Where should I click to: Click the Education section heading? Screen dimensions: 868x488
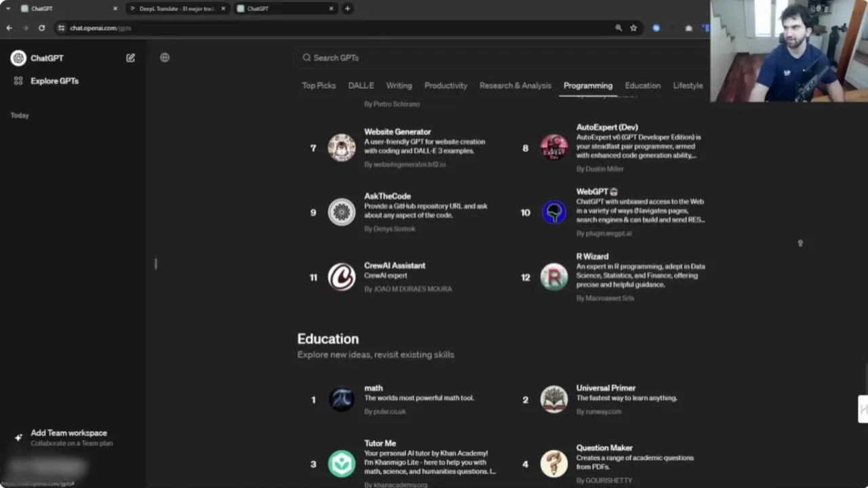[328, 339]
